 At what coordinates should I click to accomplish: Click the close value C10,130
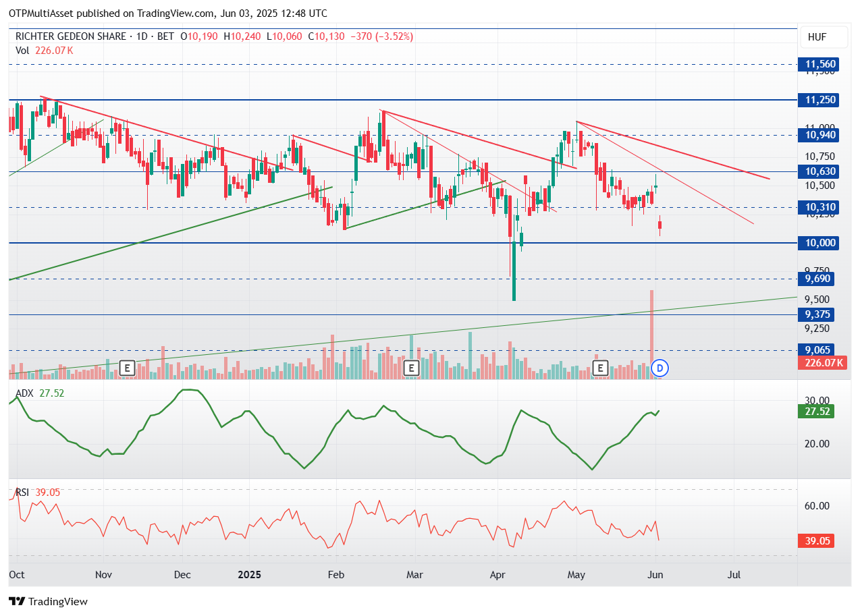pos(327,36)
